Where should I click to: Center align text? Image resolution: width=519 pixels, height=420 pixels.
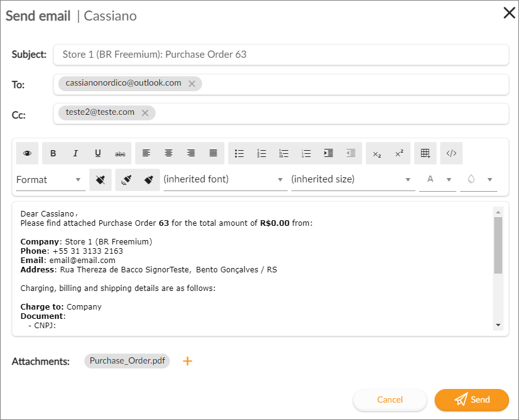coord(169,153)
